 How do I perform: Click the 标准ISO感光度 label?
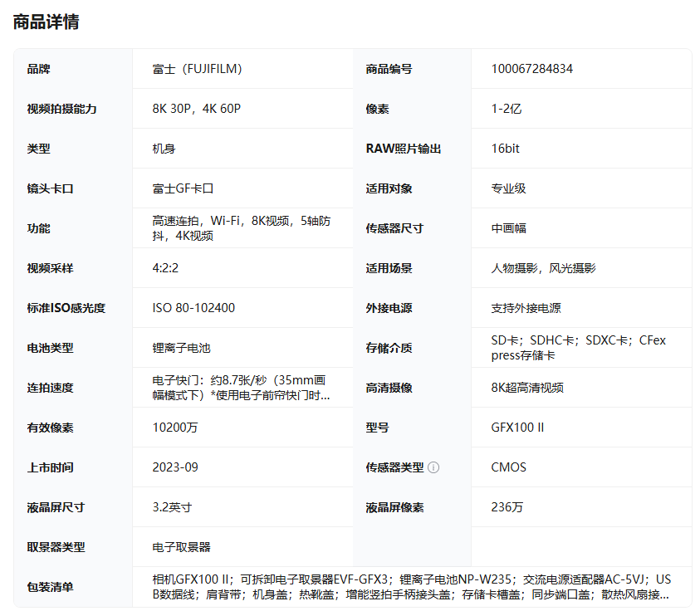(x=66, y=308)
